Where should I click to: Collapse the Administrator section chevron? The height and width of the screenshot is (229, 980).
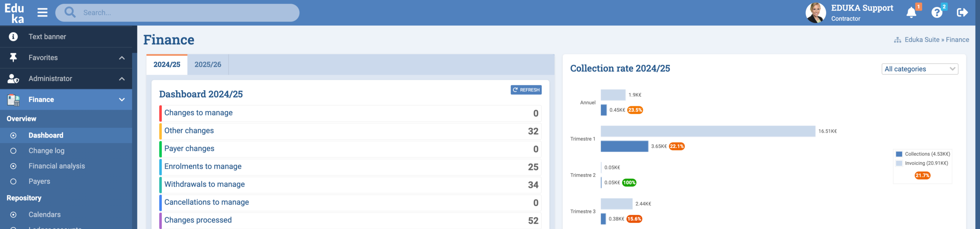[x=122, y=79]
